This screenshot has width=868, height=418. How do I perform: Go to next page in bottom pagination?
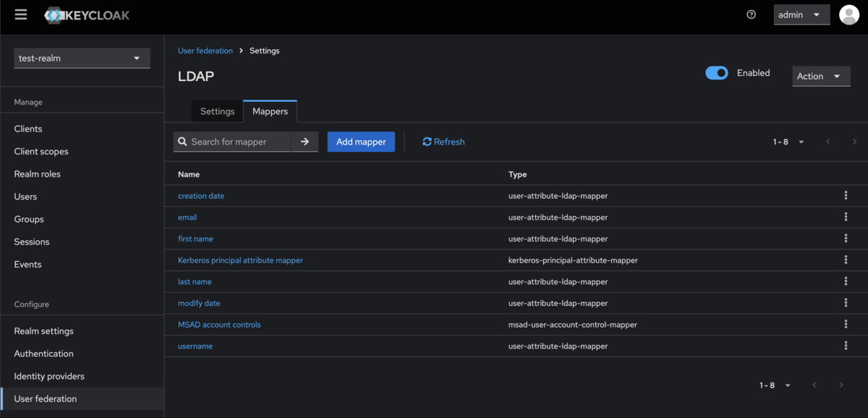point(841,385)
